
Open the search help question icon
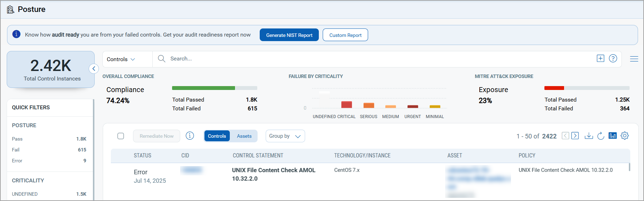pyautogui.click(x=613, y=58)
